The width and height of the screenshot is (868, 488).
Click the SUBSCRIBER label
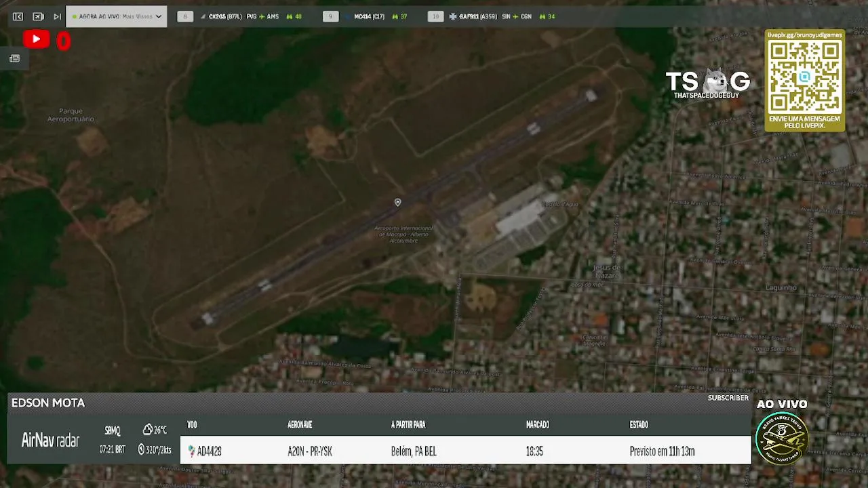click(728, 398)
